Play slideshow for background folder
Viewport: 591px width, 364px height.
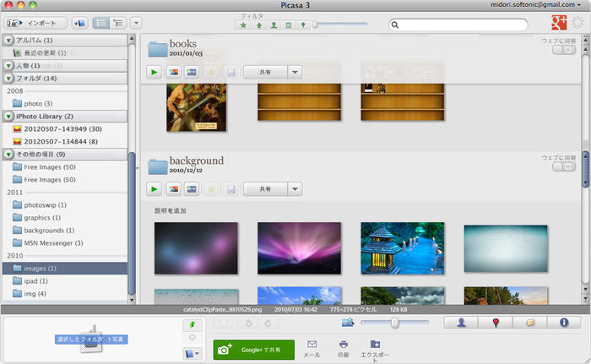155,189
